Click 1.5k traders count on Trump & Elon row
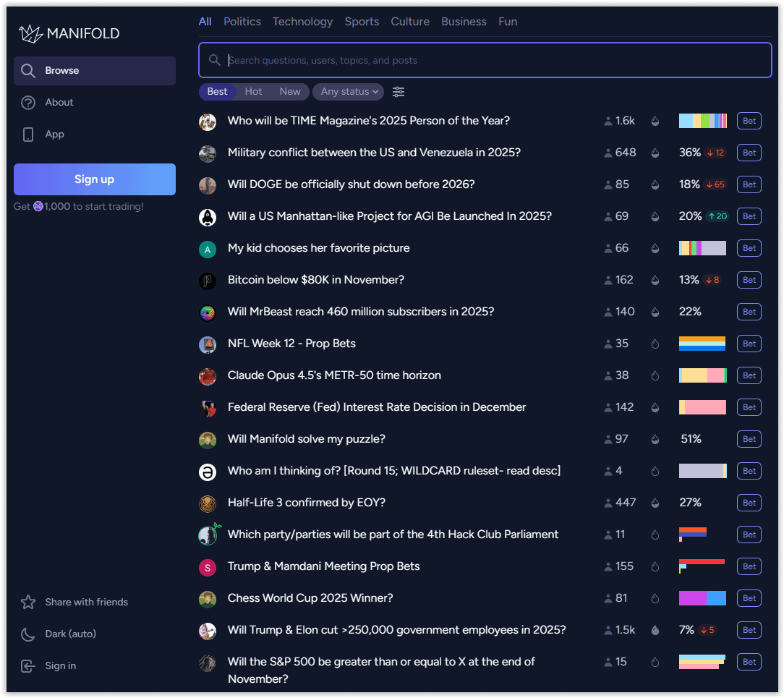The width and height of the screenshot is (784, 698). pyautogui.click(x=626, y=631)
